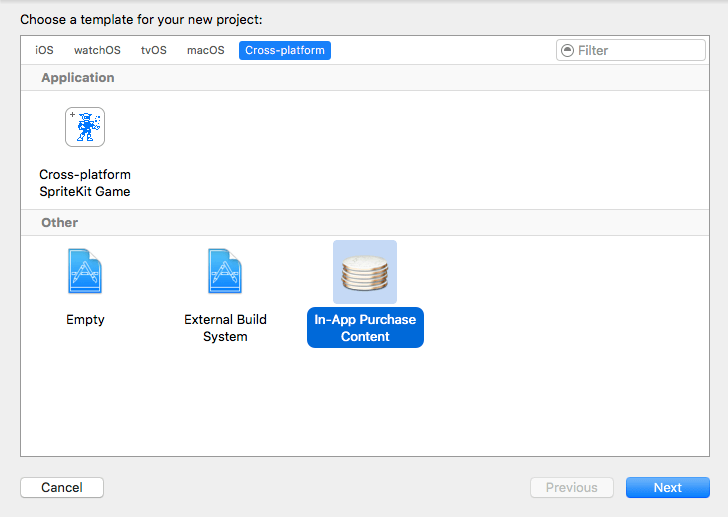
Task: Click the "External Build System" text label
Action: point(225,328)
